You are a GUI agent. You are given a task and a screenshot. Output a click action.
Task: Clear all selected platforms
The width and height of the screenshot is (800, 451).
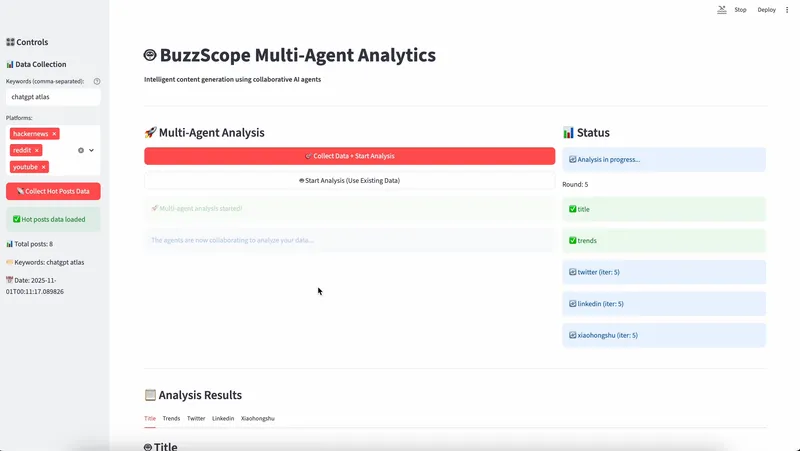(x=81, y=150)
